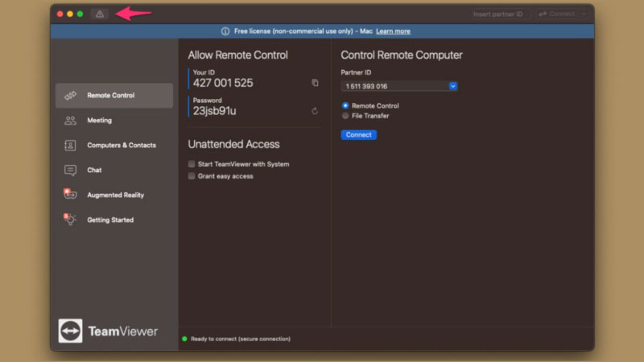644x362 pixels.
Task: Click the Chat speech bubble icon
Action: (x=71, y=171)
